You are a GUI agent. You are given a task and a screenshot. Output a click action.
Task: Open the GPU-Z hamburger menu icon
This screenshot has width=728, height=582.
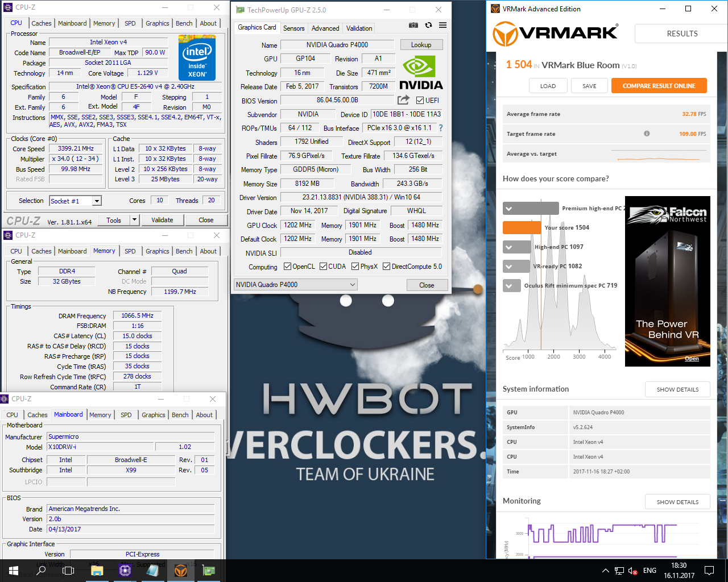click(442, 25)
